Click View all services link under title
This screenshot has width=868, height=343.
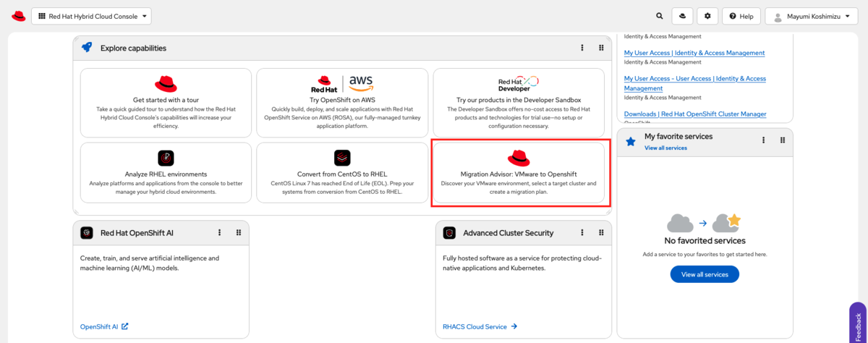point(665,148)
